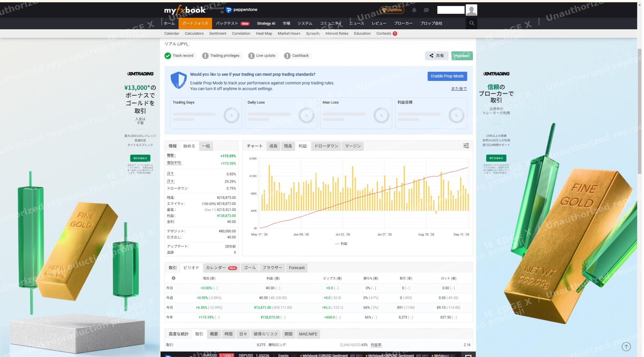Screen dimensions: 644x357
Task: Open the notifications bell icon
Action: [x=414, y=10]
